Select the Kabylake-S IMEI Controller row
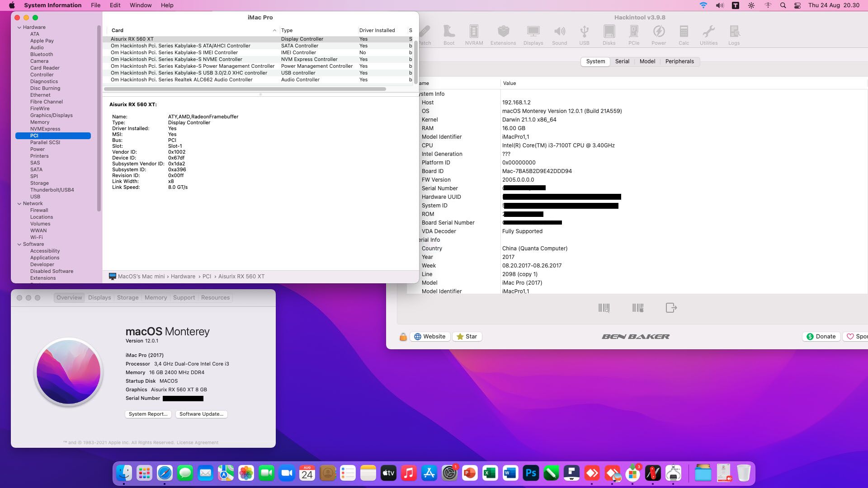 [258, 52]
